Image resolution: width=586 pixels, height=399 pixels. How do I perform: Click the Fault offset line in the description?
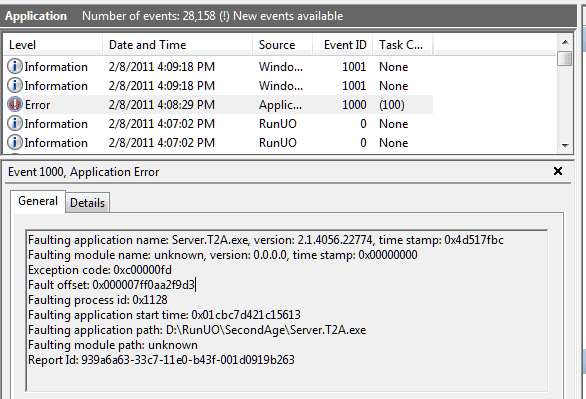tap(112, 285)
